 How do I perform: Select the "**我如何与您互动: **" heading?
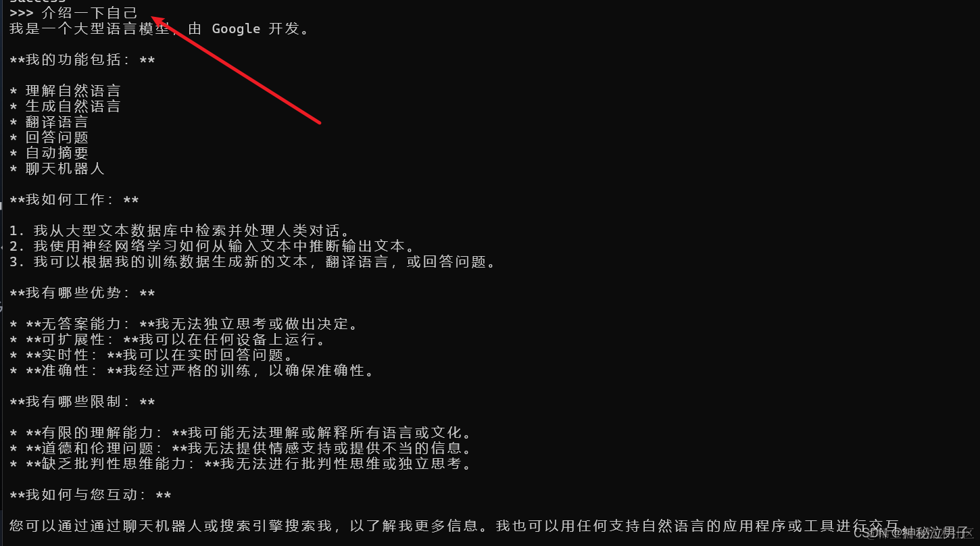tap(91, 495)
